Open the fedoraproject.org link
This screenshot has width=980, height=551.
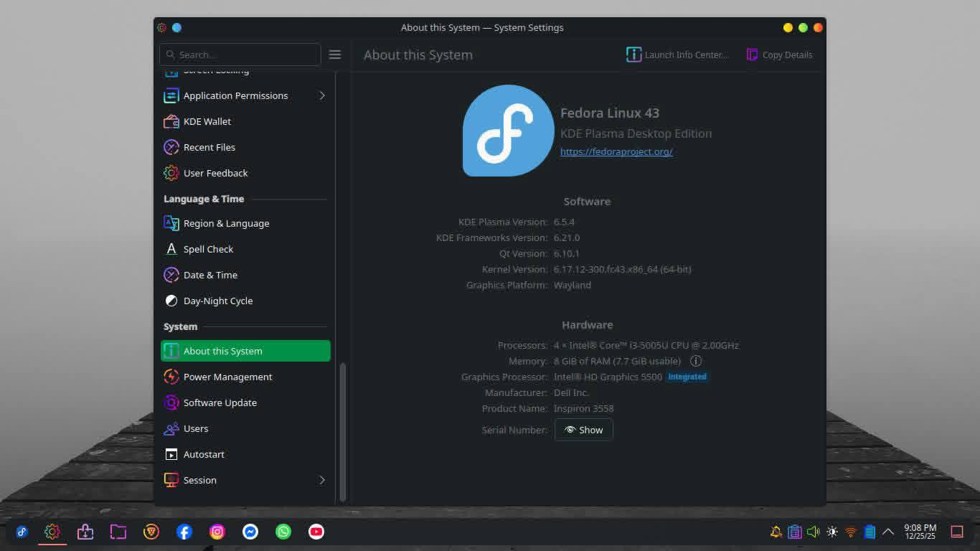click(616, 151)
